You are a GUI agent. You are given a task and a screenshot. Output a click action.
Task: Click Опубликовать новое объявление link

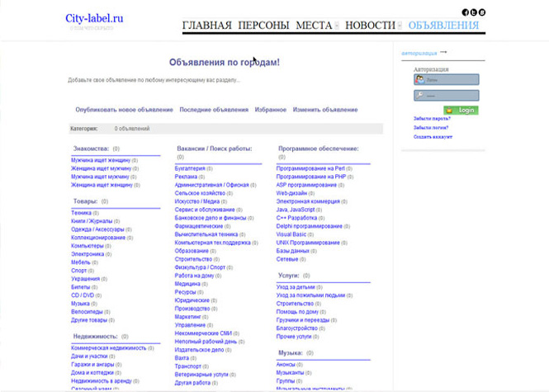click(125, 110)
